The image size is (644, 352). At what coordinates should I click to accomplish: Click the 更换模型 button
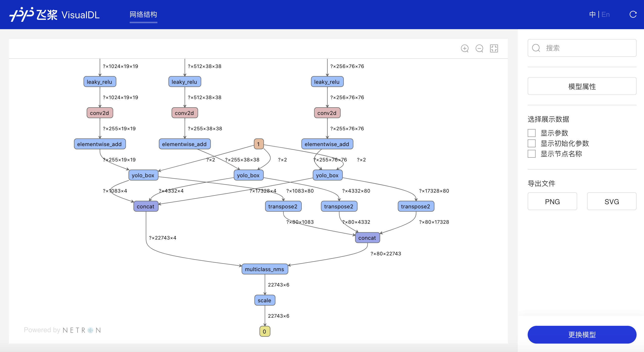(x=582, y=334)
